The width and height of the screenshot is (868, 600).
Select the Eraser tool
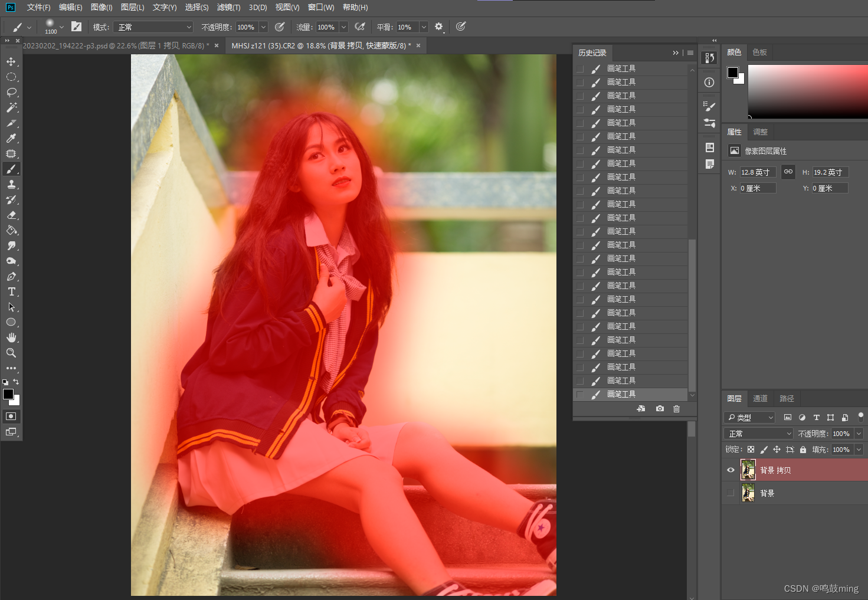pos(11,215)
